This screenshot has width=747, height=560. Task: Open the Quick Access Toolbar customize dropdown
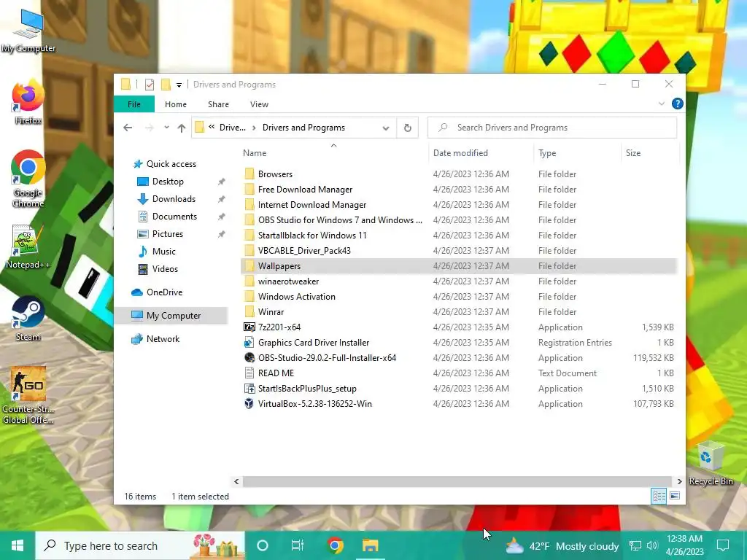click(179, 85)
